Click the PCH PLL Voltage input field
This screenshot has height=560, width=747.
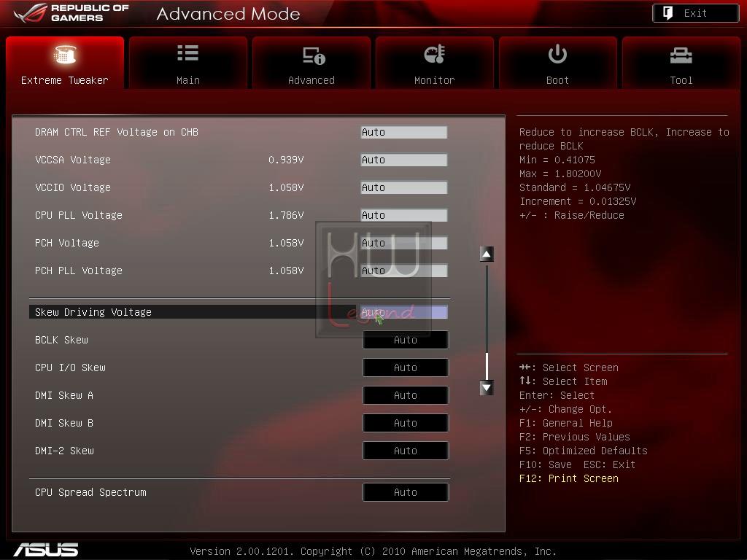404,271
